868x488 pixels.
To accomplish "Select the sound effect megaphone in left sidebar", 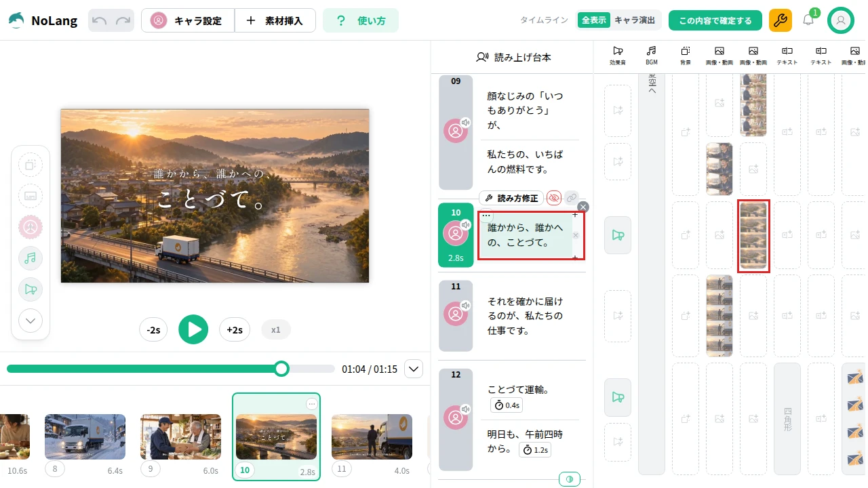I will coord(31,289).
